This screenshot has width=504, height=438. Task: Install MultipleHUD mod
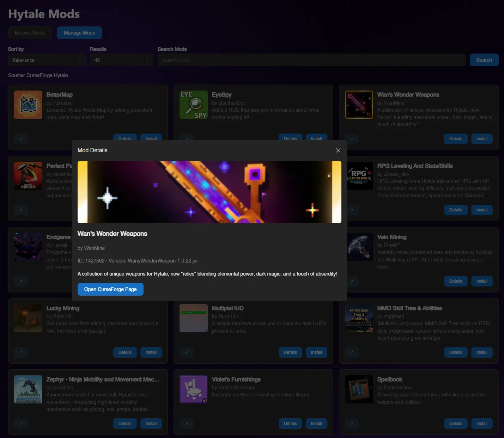click(316, 352)
